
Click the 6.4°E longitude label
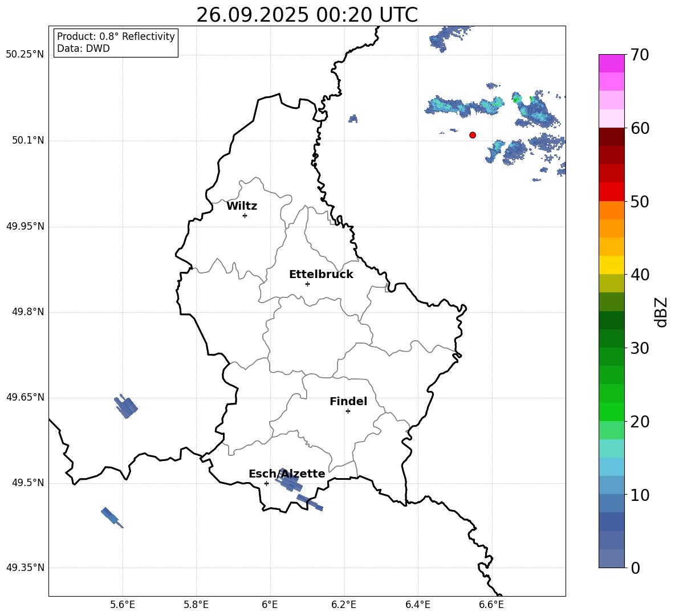418,605
